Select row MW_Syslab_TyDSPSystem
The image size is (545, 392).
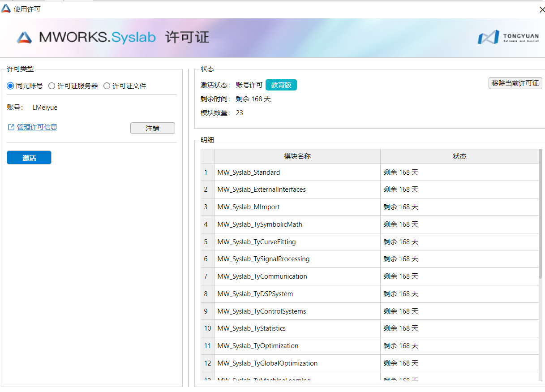pyautogui.click(x=370, y=294)
